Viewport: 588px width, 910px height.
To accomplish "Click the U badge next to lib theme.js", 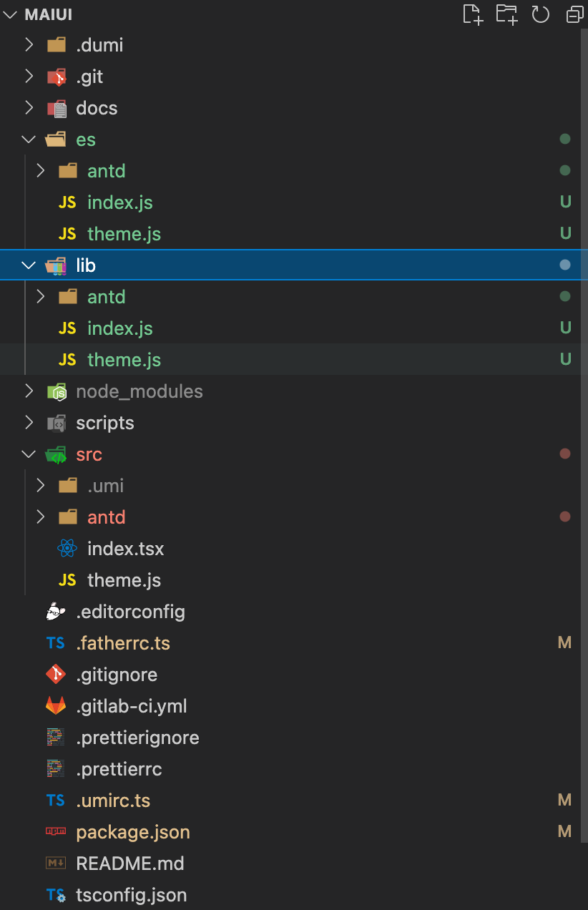I will click(564, 359).
